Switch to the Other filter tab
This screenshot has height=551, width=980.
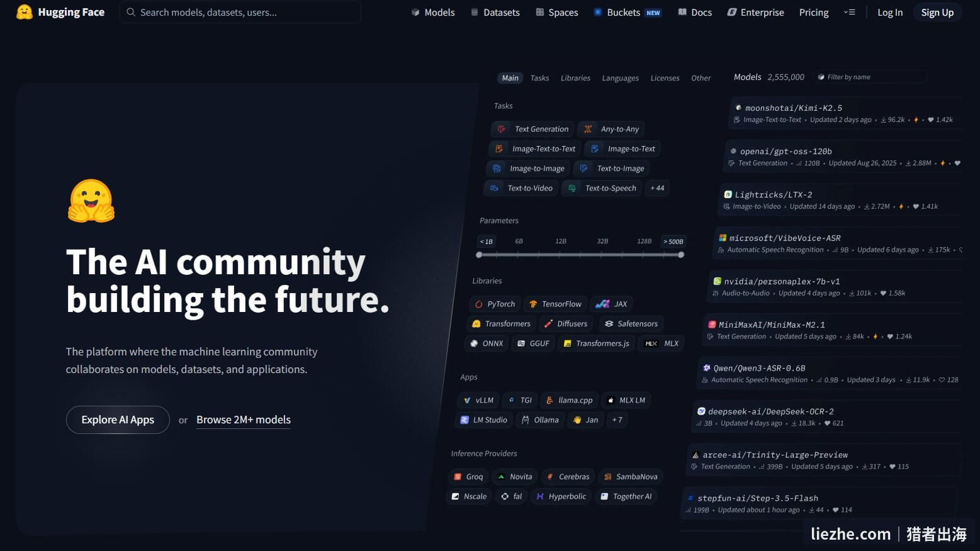tap(701, 78)
